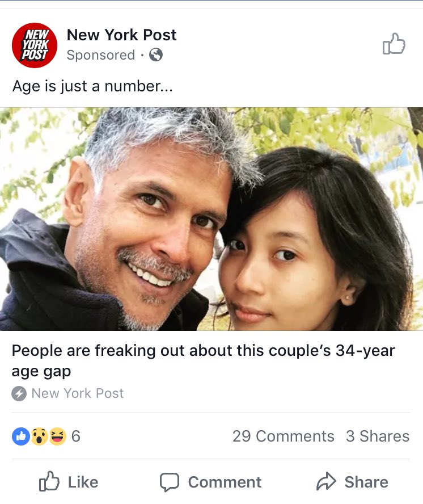
Task: Open the Sponsored label
Action: pos(101,55)
